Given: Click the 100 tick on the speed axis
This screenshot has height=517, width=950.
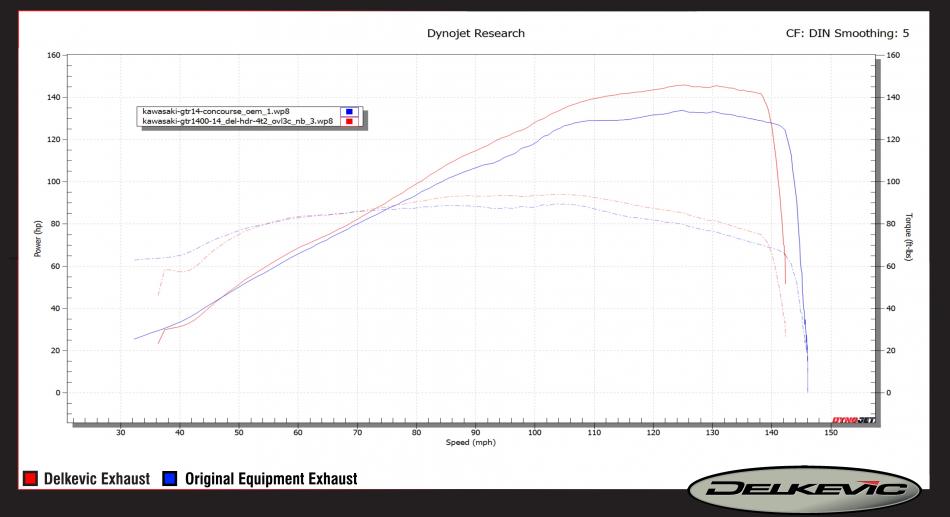Looking at the screenshot, I should [x=535, y=432].
